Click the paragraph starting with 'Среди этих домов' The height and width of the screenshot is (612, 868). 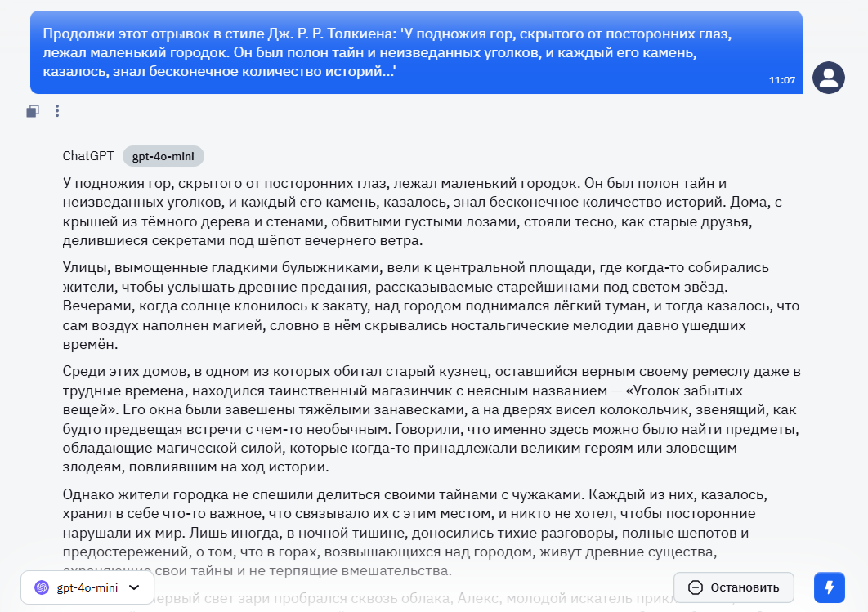(431, 419)
